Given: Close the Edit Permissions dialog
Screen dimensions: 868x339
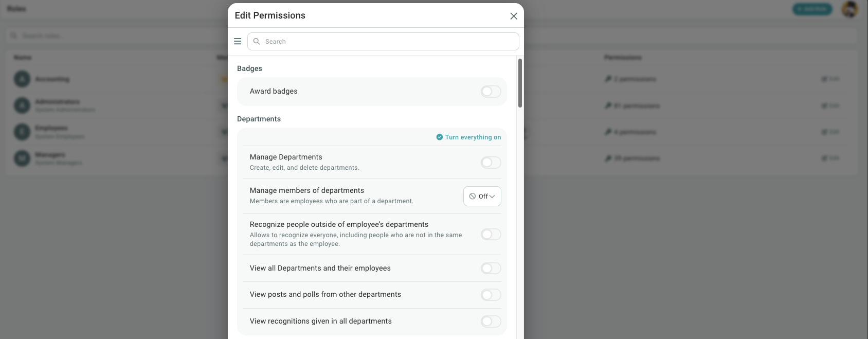Looking at the screenshot, I should (513, 16).
